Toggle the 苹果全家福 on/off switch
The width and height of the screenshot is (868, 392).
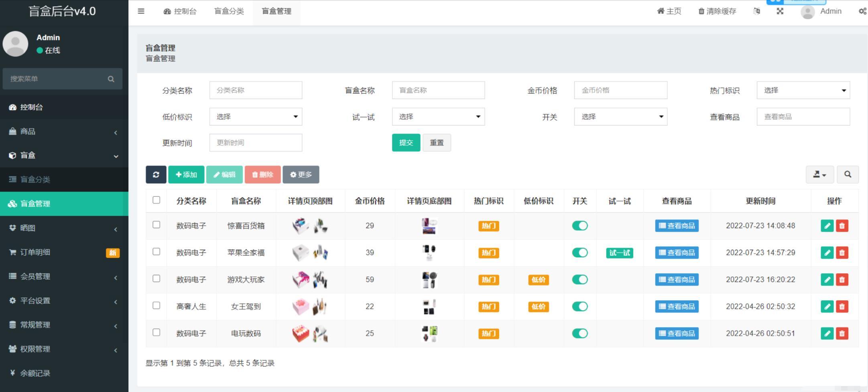tap(580, 253)
